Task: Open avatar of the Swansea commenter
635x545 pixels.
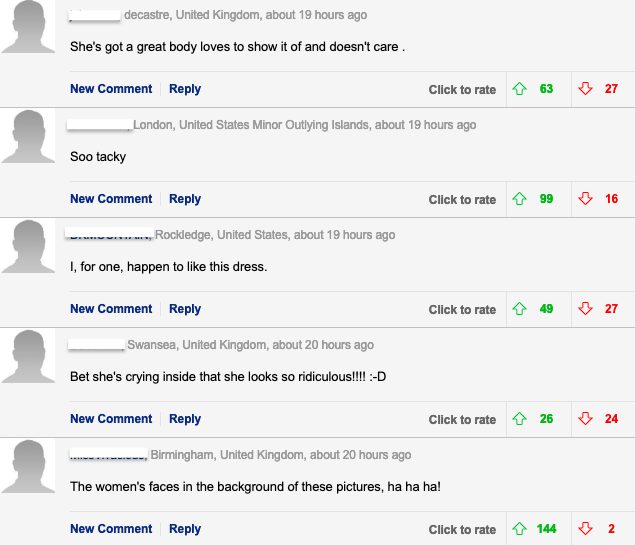Action: 29,356
